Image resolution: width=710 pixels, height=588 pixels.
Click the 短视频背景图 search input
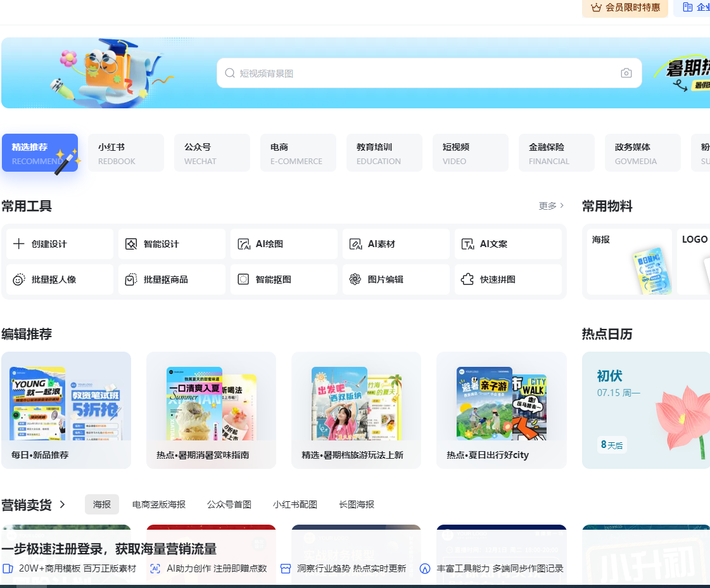pyautogui.click(x=429, y=73)
